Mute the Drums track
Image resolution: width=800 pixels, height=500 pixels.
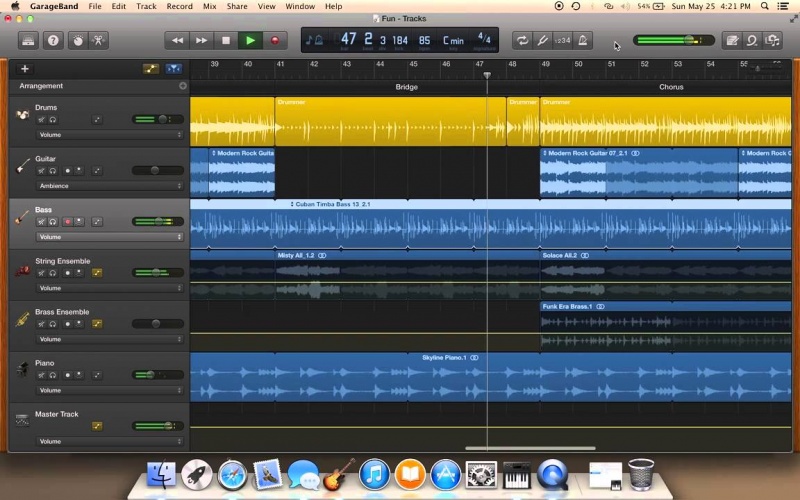[x=42, y=119]
